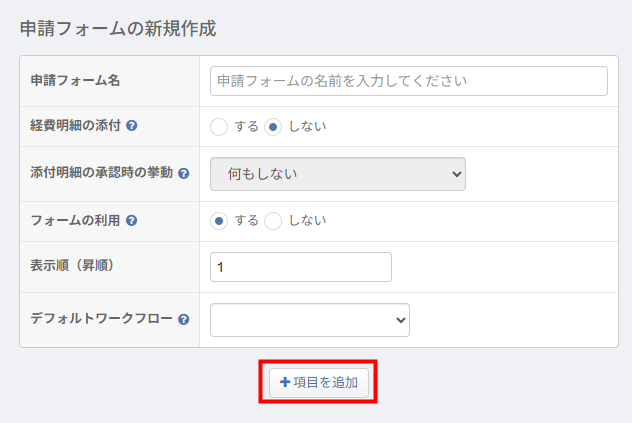Click the デフォルトワークフロー label text
632x423 pixels.
pos(102,320)
